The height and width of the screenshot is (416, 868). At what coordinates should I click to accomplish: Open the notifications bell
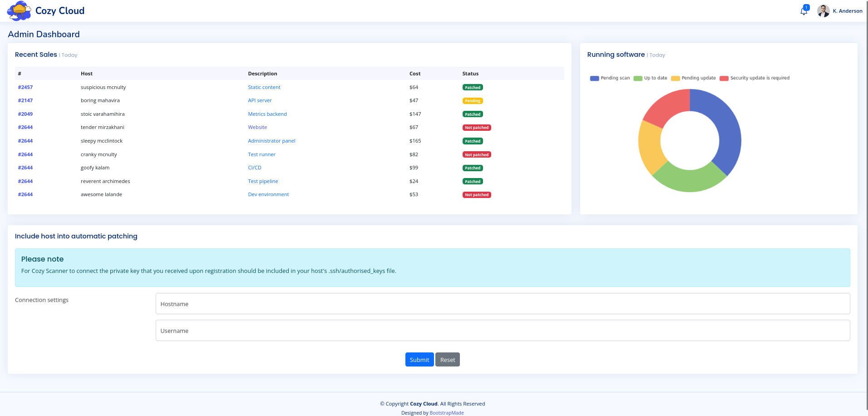tap(804, 11)
